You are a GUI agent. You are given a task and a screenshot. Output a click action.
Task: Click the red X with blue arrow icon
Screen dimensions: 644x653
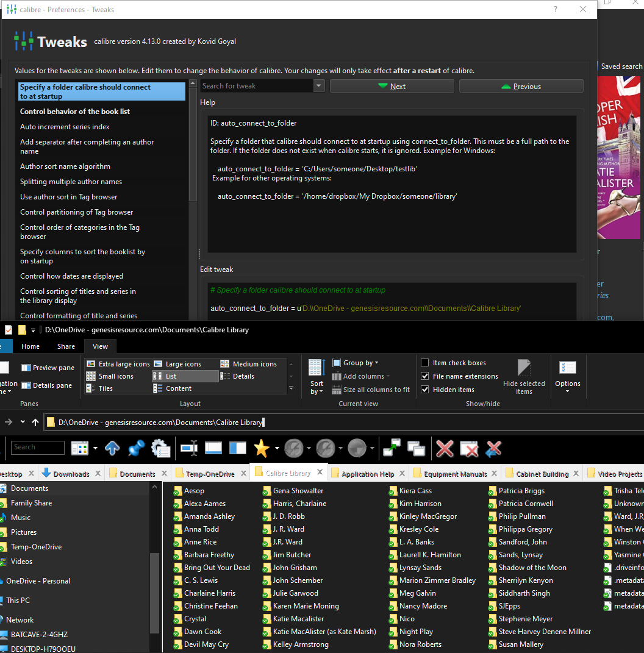click(493, 449)
